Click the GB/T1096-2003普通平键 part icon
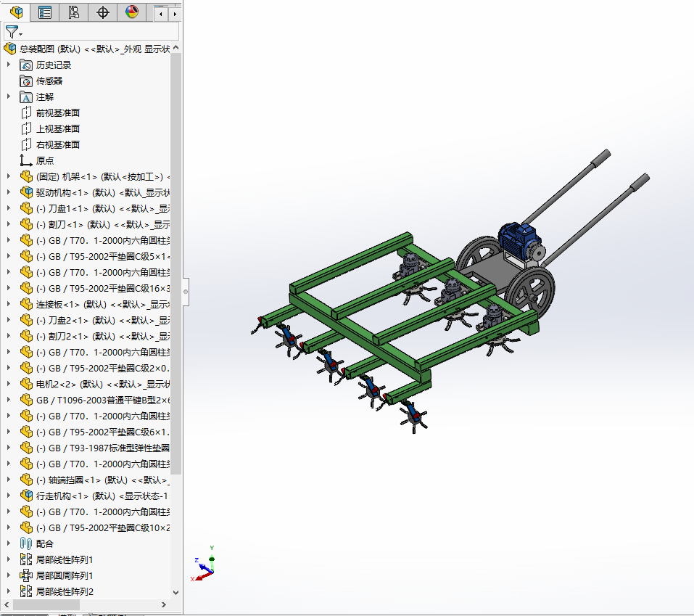Screen dimensions: 694x616 click(27, 400)
